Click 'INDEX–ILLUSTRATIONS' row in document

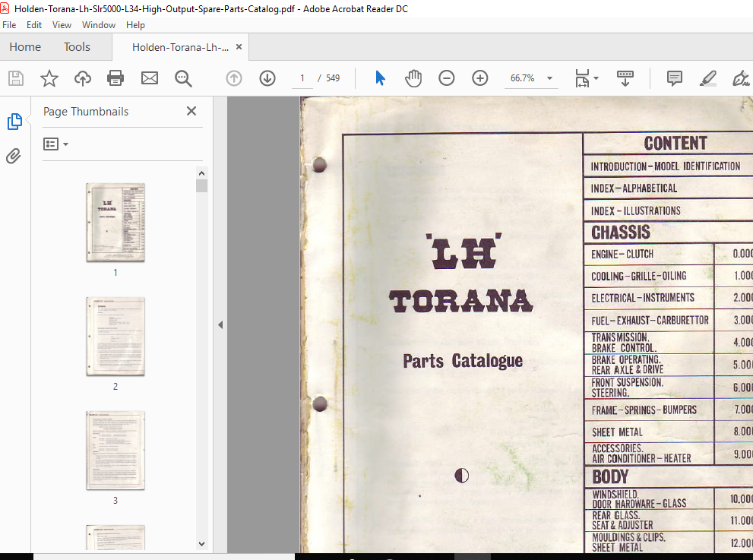click(x=668, y=210)
